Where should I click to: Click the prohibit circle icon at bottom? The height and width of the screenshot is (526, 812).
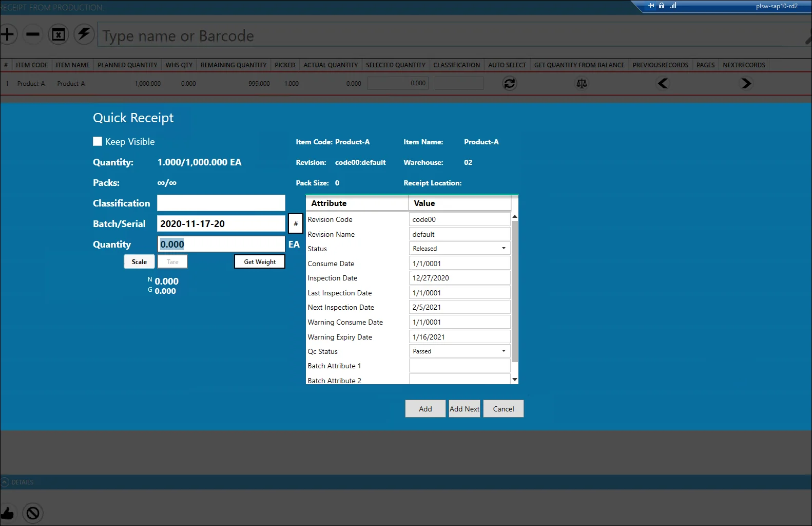33,513
